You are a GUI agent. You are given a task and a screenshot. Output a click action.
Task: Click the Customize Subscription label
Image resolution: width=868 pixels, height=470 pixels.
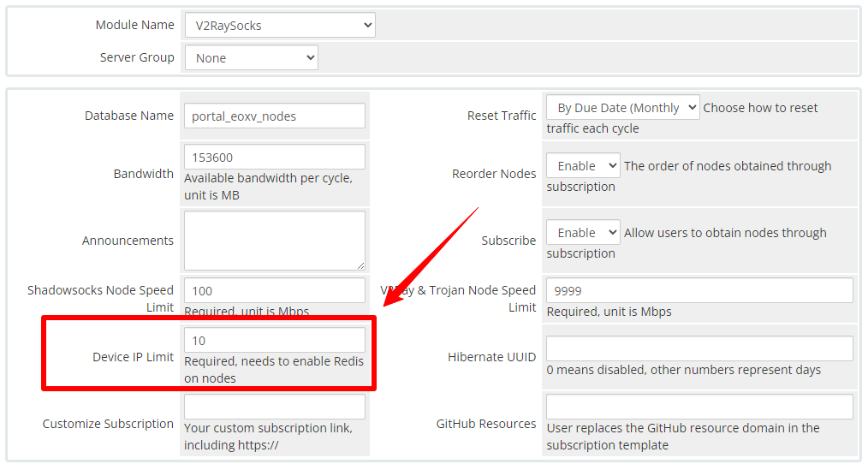[x=108, y=424]
